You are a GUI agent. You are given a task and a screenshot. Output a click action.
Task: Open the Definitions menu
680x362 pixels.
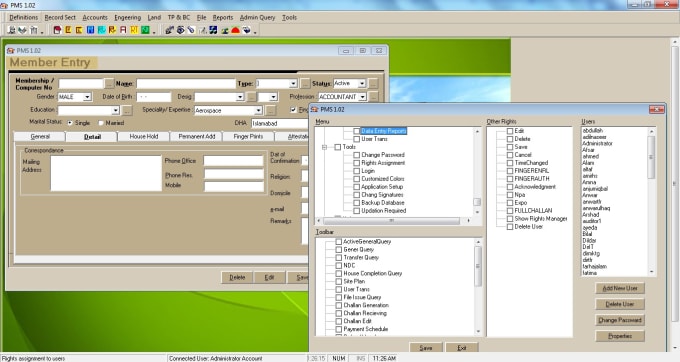click(23, 17)
